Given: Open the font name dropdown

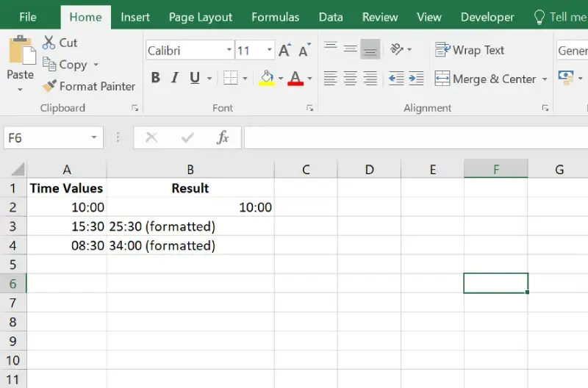Looking at the screenshot, I should click(x=229, y=50).
